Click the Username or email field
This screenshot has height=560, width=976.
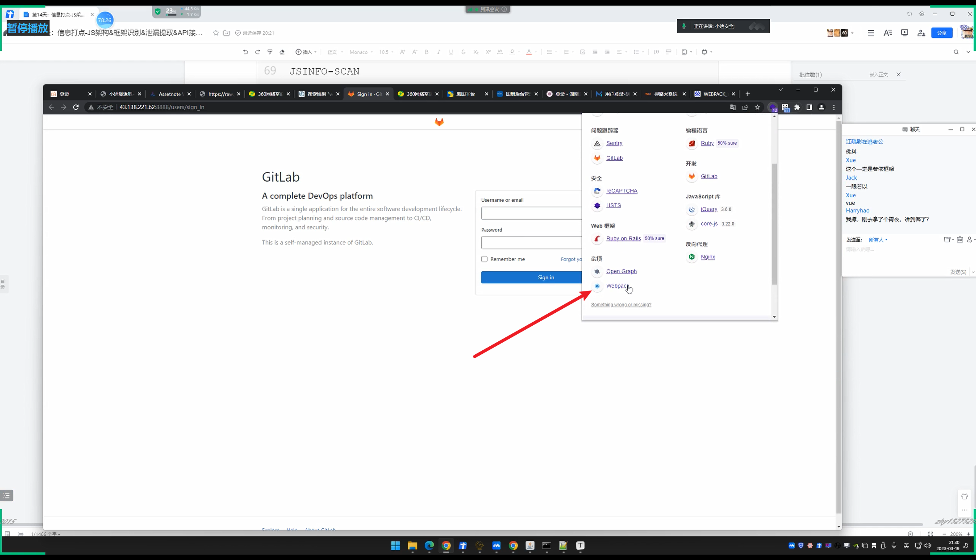pyautogui.click(x=531, y=213)
